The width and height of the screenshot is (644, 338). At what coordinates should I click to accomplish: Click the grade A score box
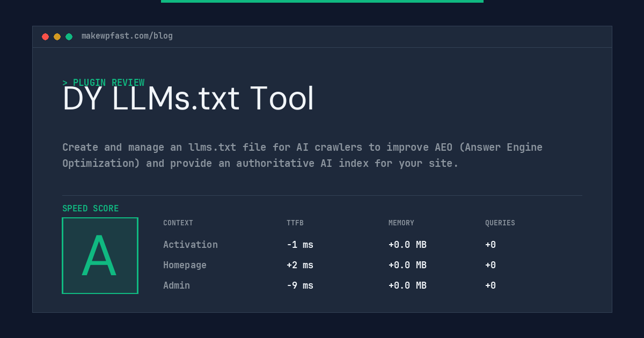point(100,255)
